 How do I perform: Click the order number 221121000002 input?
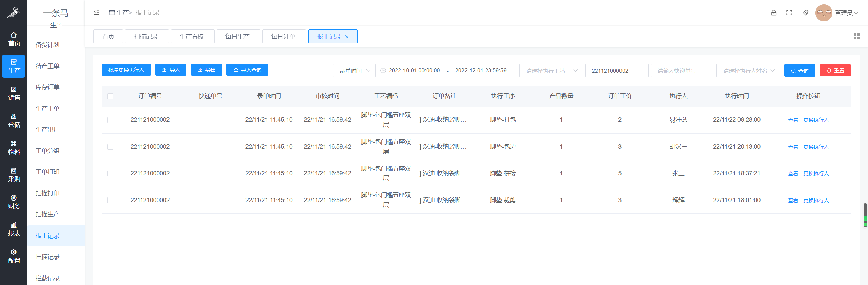(x=617, y=71)
